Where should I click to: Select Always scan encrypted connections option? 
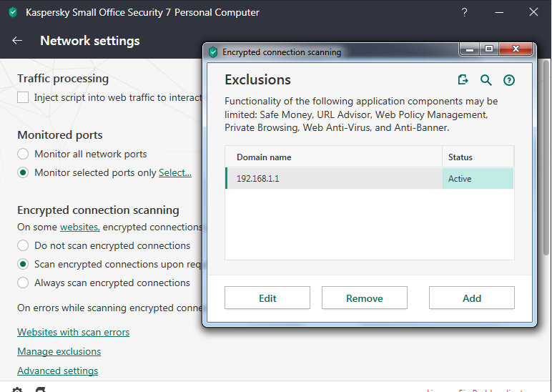point(23,283)
